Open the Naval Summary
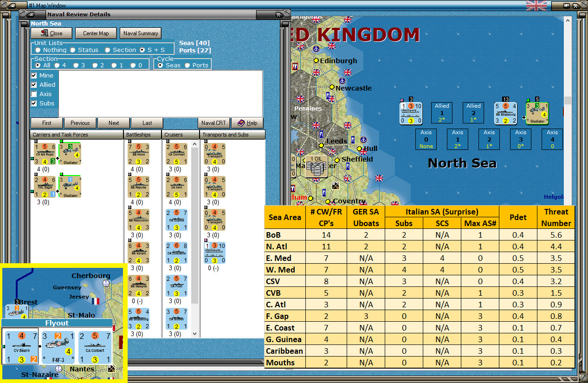Image resolution: width=588 pixels, height=383 pixels. click(x=141, y=33)
